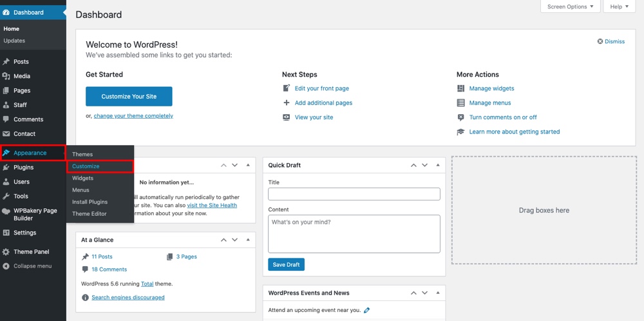Click the plus icon for additional pages
The width and height of the screenshot is (644, 321).
tap(287, 102)
